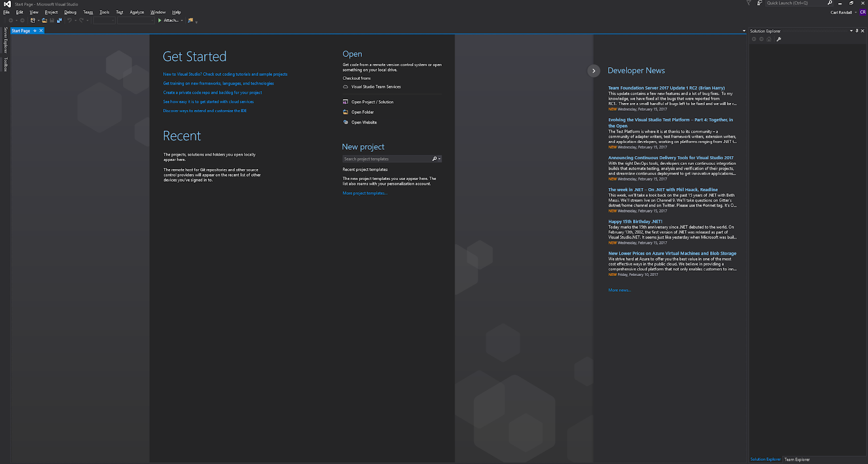This screenshot has width=868, height=464.
Task: Click the Find in Files toolbar icon
Action: 190,21
